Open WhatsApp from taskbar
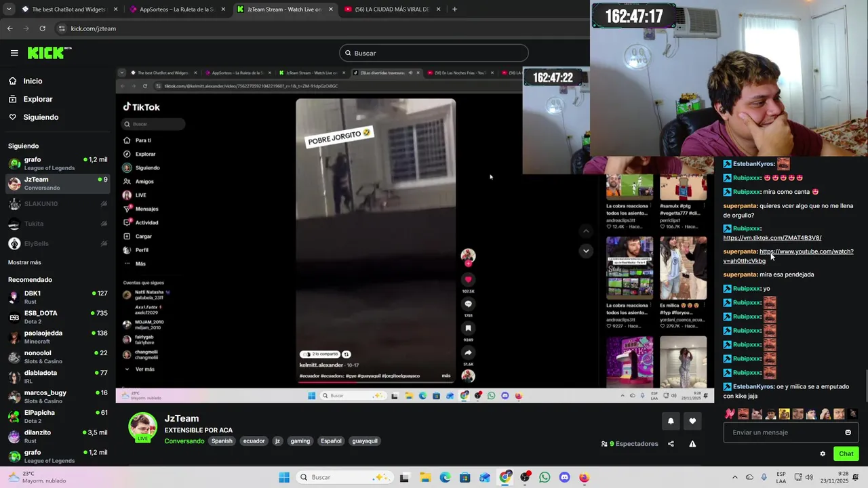This screenshot has width=868, height=488. pos(545,477)
